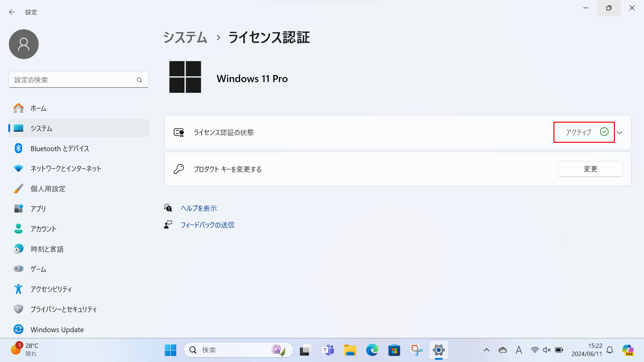Click Settings gear on taskbar

(438, 350)
